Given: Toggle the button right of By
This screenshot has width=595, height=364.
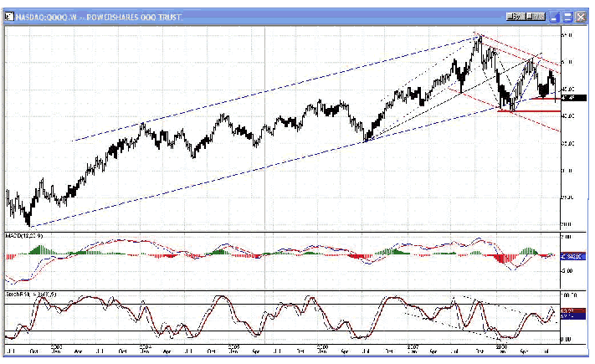Looking at the screenshot, I should pyautogui.click(x=536, y=17).
